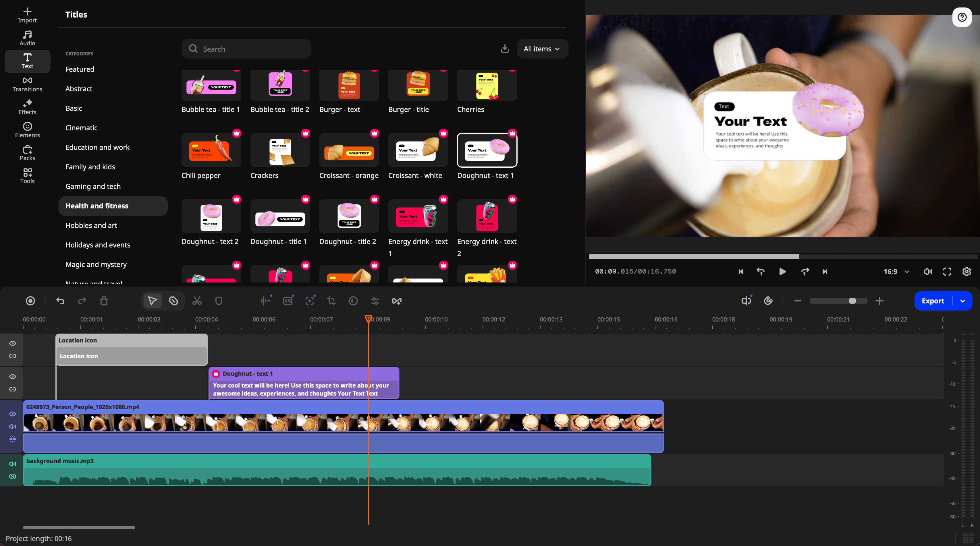Screen dimensions: 980x546
Task: Mute the background music track
Action: [13, 464]
